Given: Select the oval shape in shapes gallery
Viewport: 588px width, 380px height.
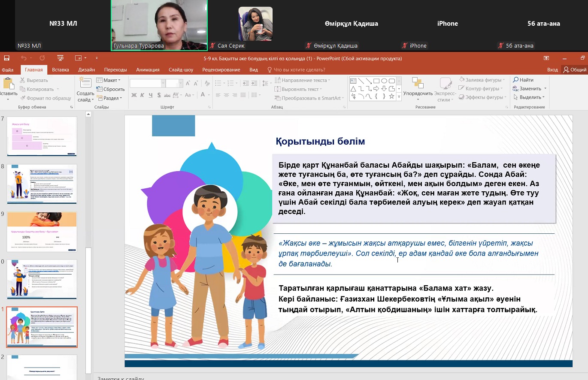Looking at the screenshot, I should tap(384, 81).
